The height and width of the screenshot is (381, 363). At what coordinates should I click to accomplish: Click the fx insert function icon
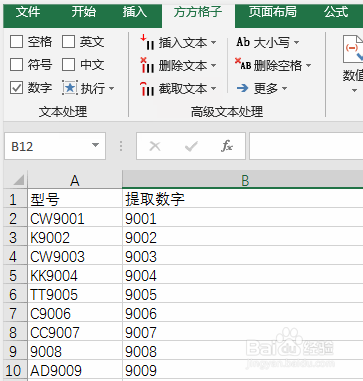click(227, 146)
